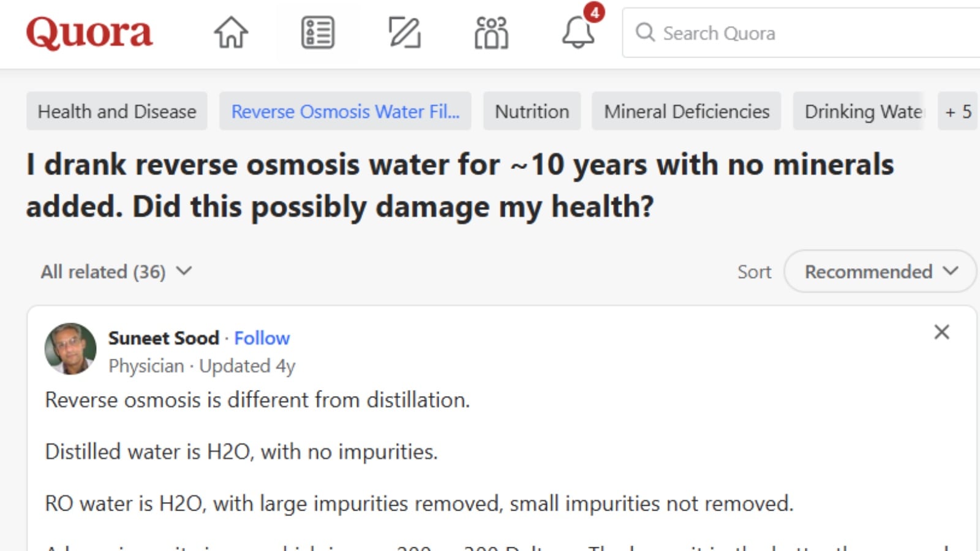
Task: Select the pencil write icon to create a post
Action: [404, 32]
